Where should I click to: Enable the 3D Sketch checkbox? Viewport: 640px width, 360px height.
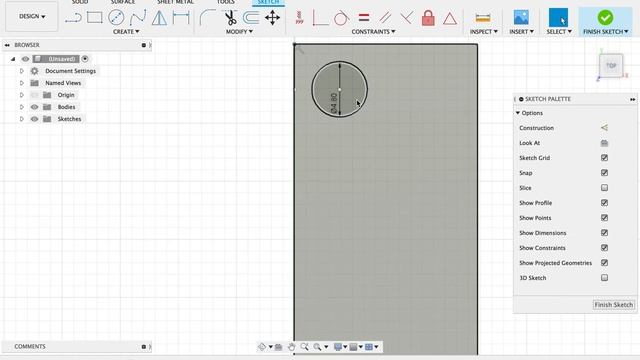tap(604, 278)
